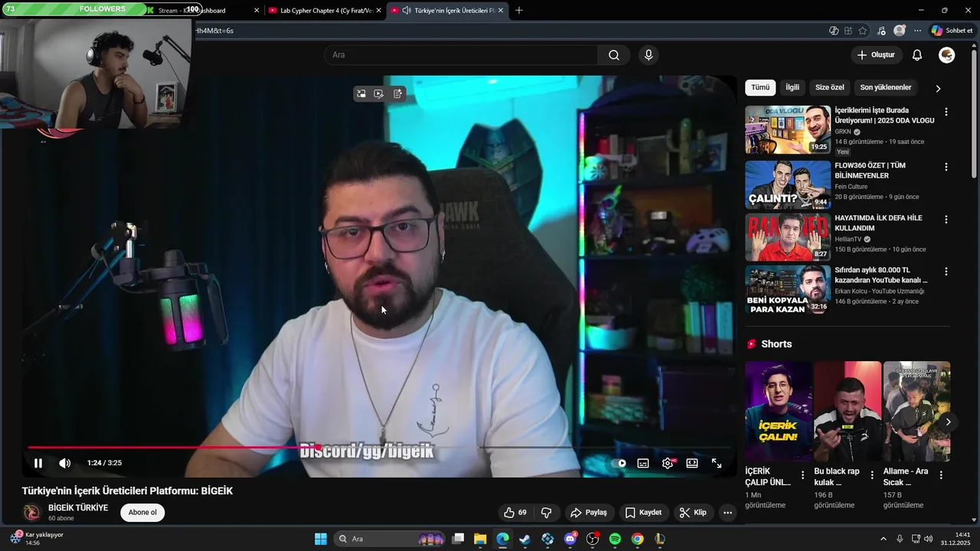Viewport: 980px width, 551px height.
Task: Open Copilot 'Sohbet et' button
Action: click(x=952, y=31)
